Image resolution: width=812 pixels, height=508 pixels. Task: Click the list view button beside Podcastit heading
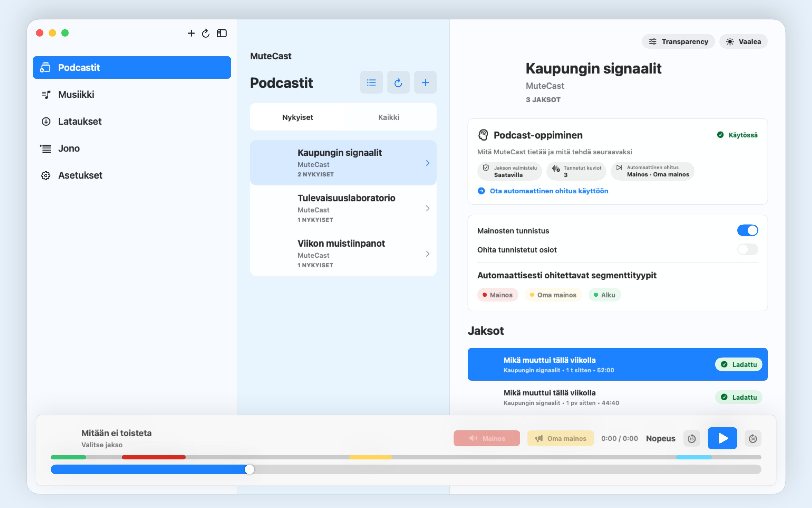click(x=371, y=82)
